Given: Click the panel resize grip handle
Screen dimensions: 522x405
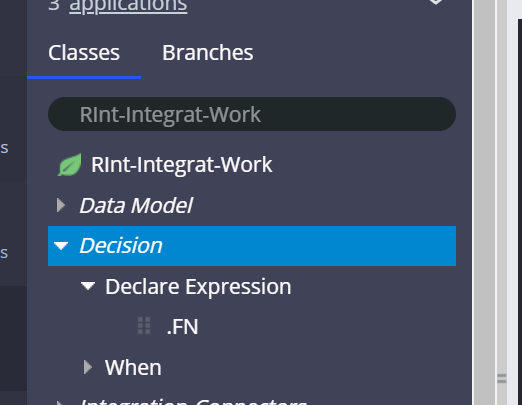Looking at the screenshot, I should (x=502, y=379).
